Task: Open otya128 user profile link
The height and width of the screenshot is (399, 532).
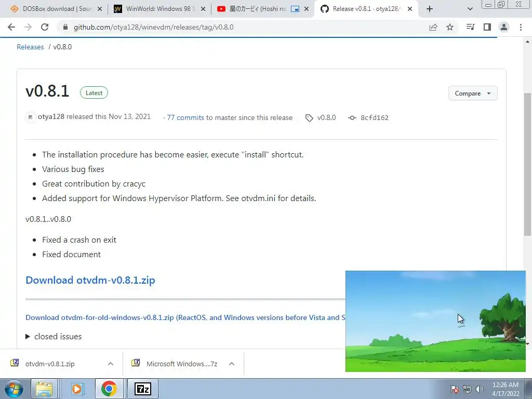Action: [x=51, y=117]
